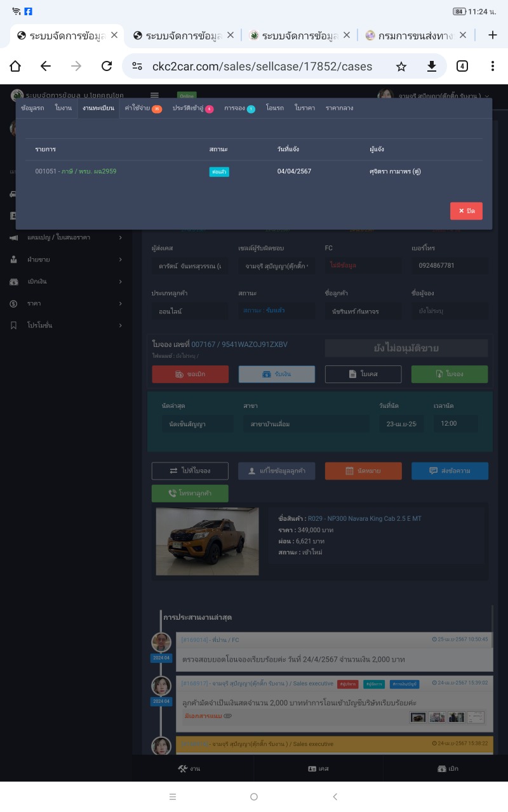Image resolution: width=508 pixels, height=812 pixels.
Task: Open tab switcher showing 4 tabs
Action: click(x=462, y=66)
